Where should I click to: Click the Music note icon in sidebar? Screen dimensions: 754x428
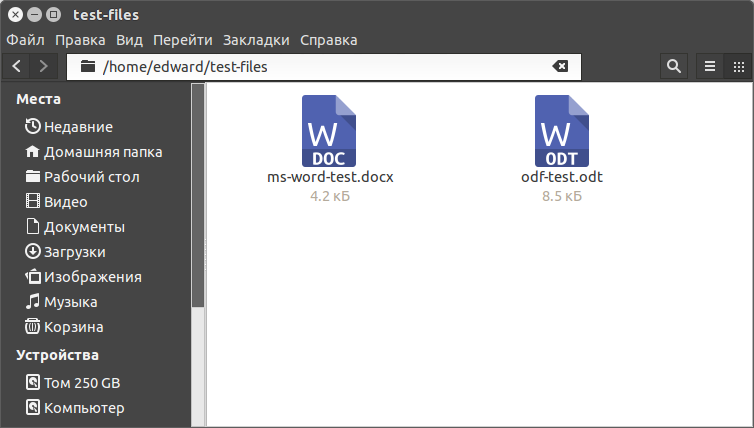(33, 302)
